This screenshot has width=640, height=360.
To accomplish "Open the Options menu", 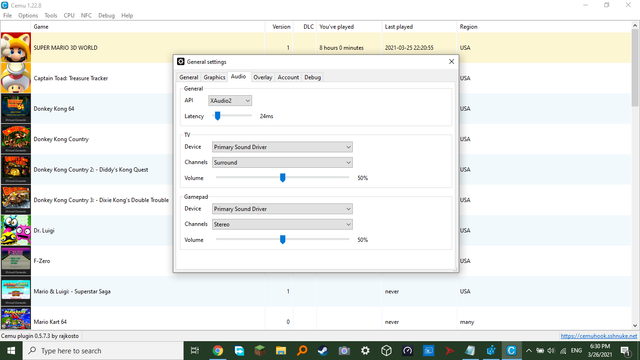I will click(x=28, y=16).
